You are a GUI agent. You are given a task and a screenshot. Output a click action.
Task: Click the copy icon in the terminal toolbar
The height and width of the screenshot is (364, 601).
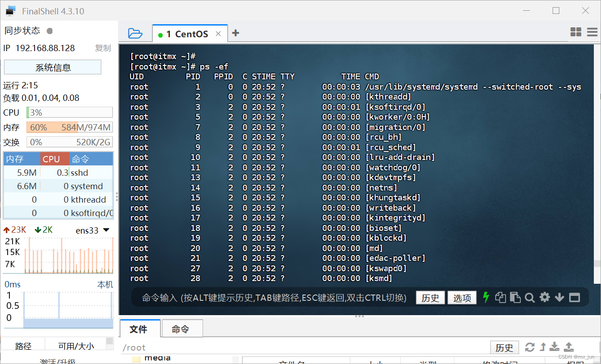500,297
